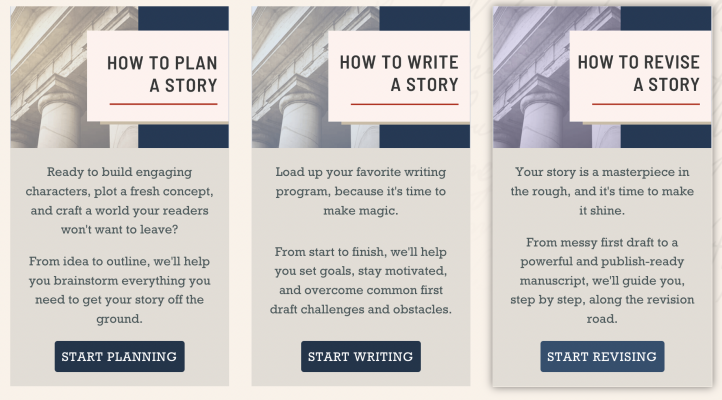
Task: Click the red underline beneath the Plan heading
Action: pos(163,103)
